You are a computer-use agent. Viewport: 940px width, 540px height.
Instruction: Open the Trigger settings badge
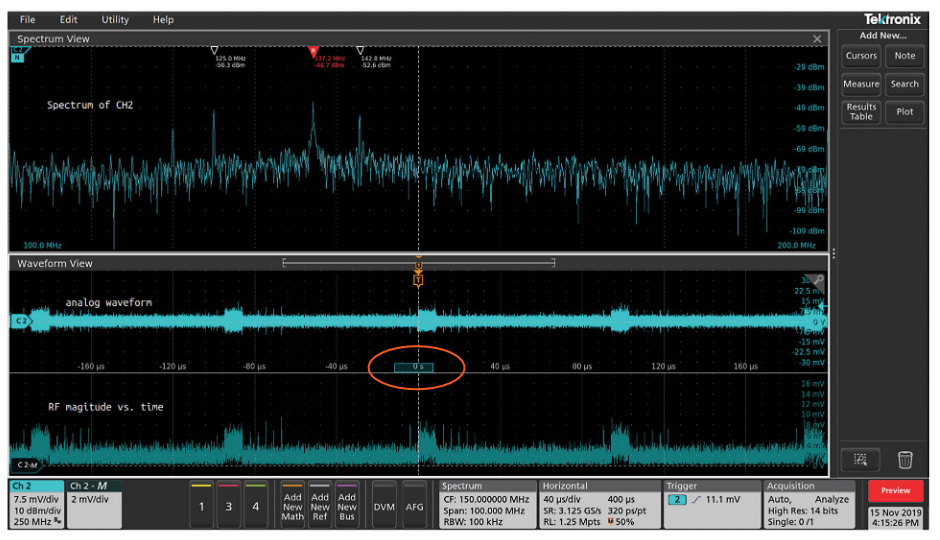711,504
